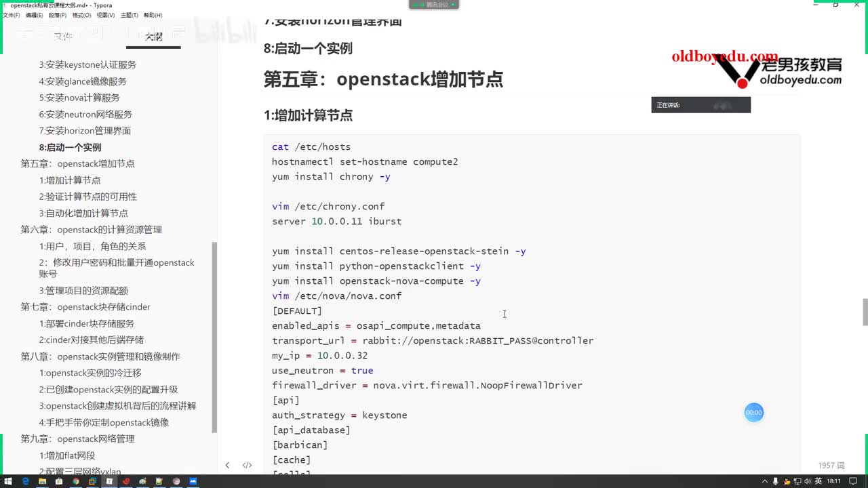
Task: Select outline item 8:启动一个实例
Action: [70, 147]
